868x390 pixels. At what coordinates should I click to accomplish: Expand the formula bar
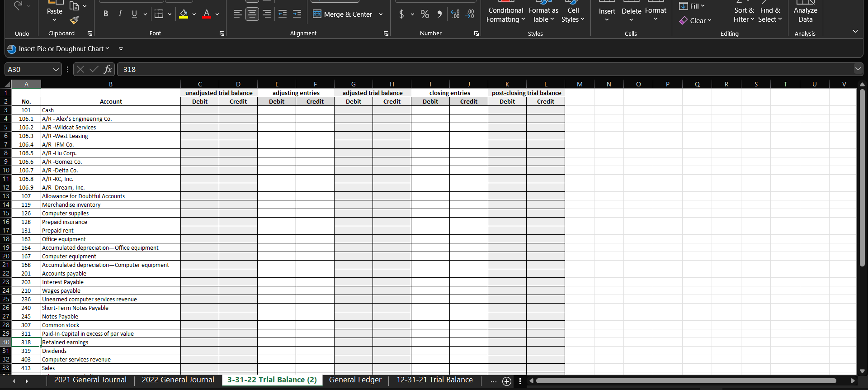[x=858, y=69]
